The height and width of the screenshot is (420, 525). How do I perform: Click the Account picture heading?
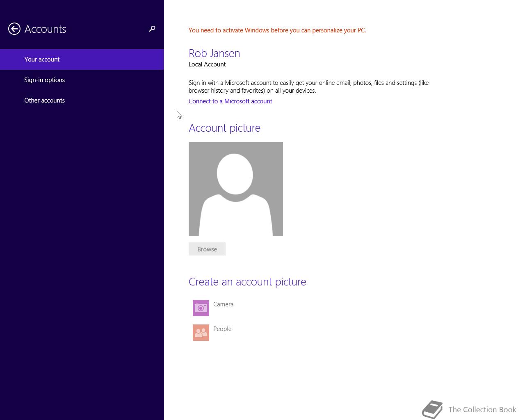point(224,128)
